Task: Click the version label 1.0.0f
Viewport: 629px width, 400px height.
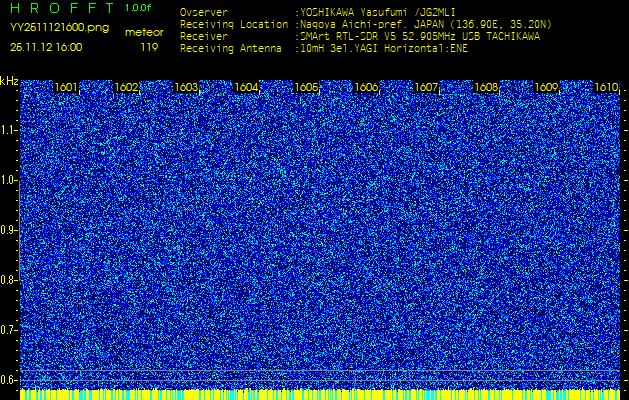Action: click(138, 8)
